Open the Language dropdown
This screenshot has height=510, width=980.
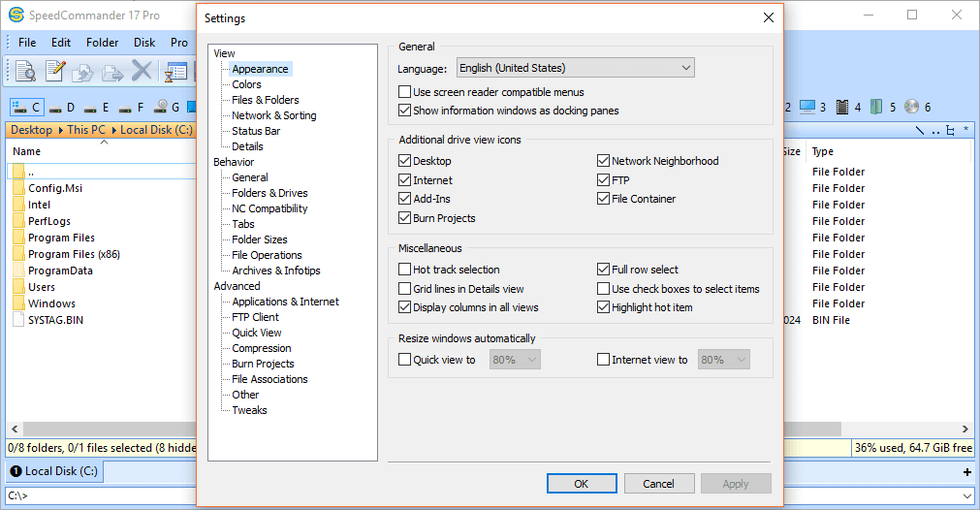click(575, 68)
